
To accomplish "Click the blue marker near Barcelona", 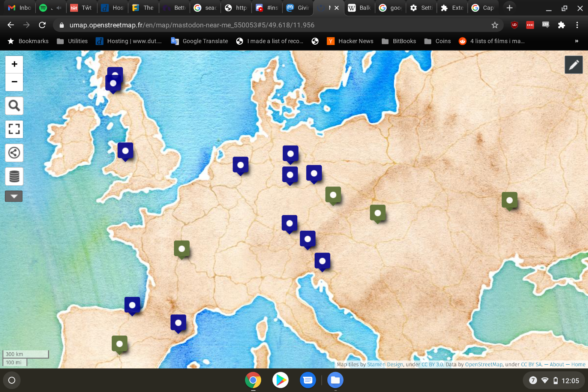I will [x=178, y=324].
